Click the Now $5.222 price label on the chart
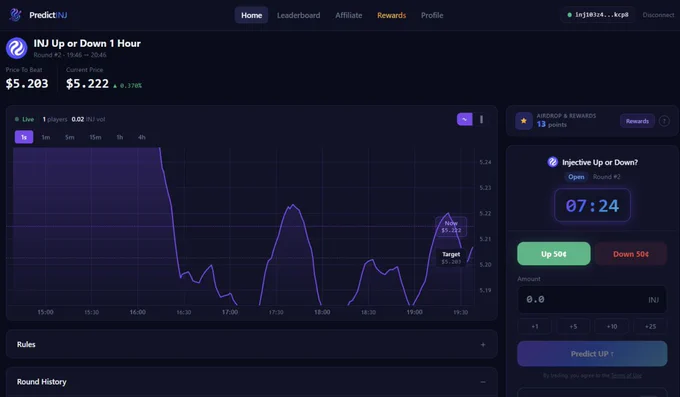The image size is (680, 397). point(451,226)
